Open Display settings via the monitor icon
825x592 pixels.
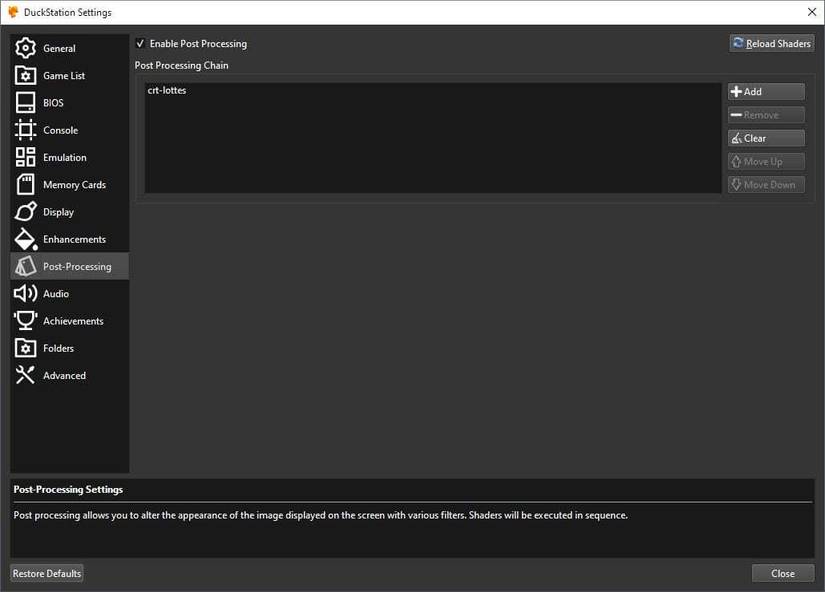click(x=28, y=211)
